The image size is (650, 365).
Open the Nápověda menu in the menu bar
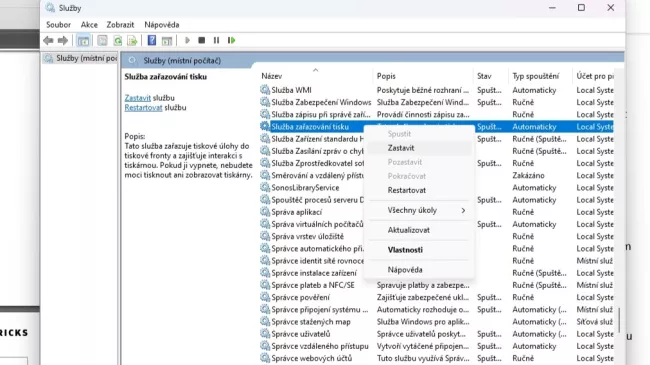pyautogui.click(x=162, y=25)
